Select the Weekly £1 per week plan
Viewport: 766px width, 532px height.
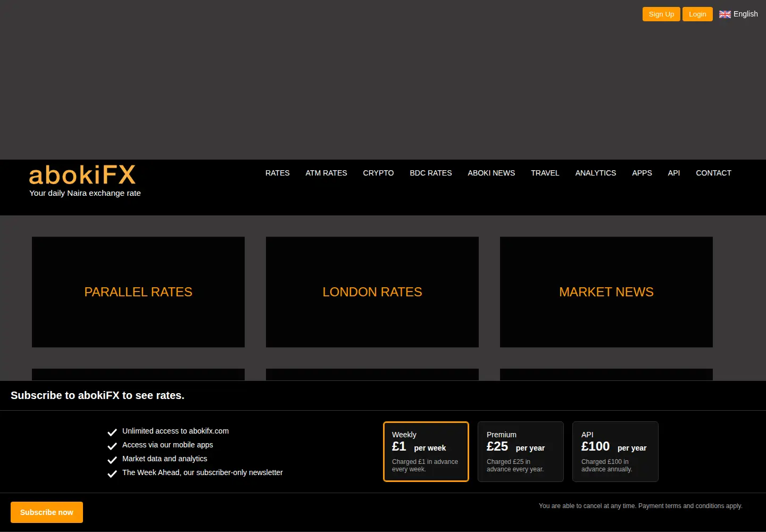click(x=426, y=452)
